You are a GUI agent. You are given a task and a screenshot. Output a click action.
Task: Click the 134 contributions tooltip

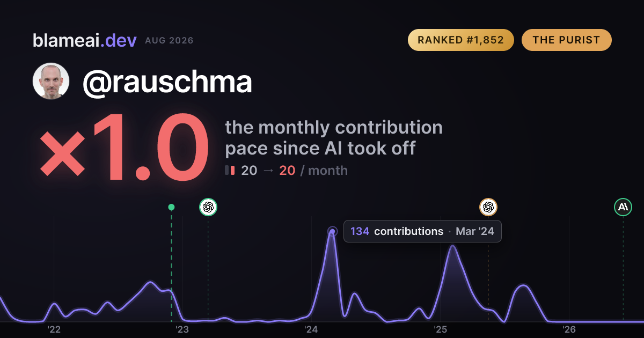click(x=422, y=231)
